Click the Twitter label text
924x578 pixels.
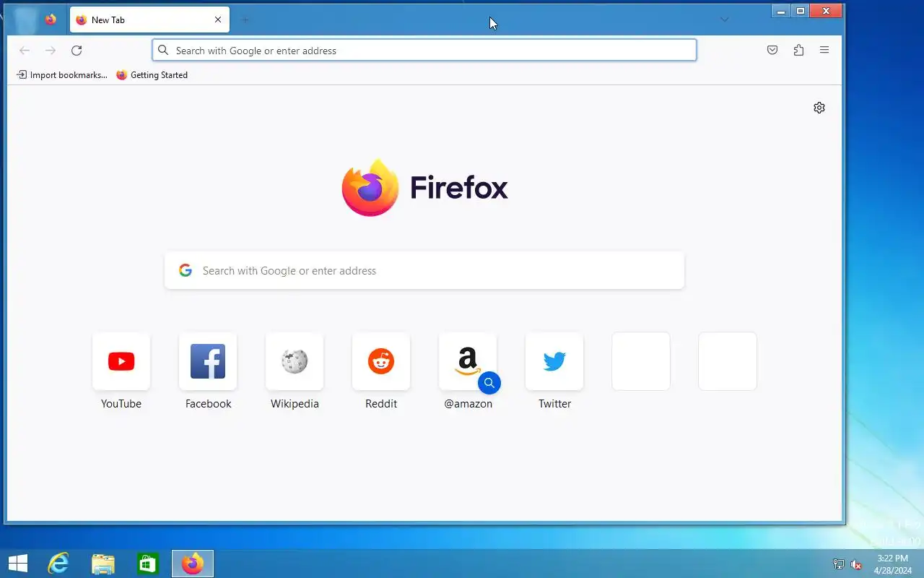click(554, 404)
